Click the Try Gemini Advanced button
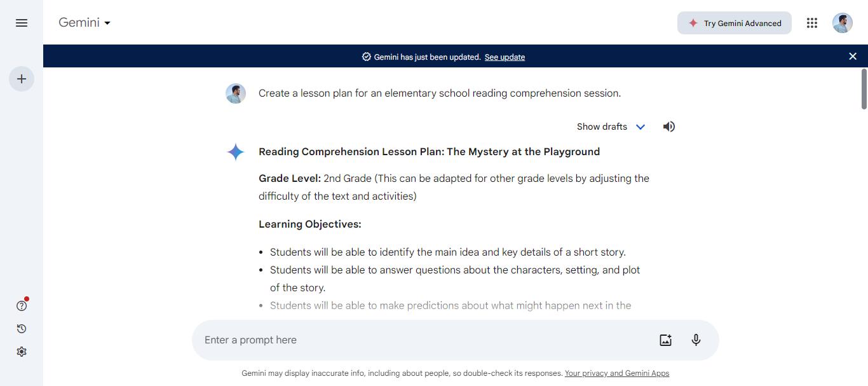This screenshot has height=386, width=868. coord(735,23)
